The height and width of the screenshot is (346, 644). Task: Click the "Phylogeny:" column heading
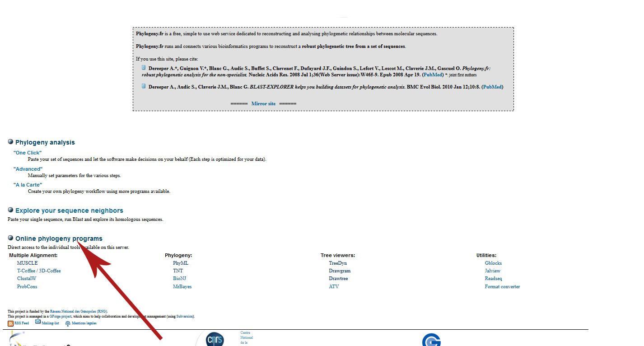pos(178,255)
